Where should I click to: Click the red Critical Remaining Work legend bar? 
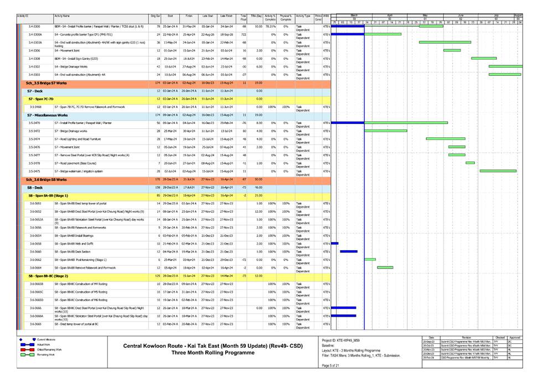click(24, 350)
